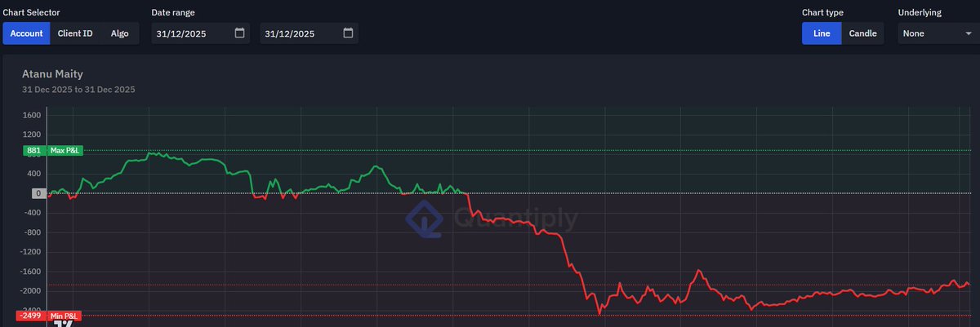Click the TradingView logo in chart corner
This screenshot has height=327, width=980.
coord(65,322)
